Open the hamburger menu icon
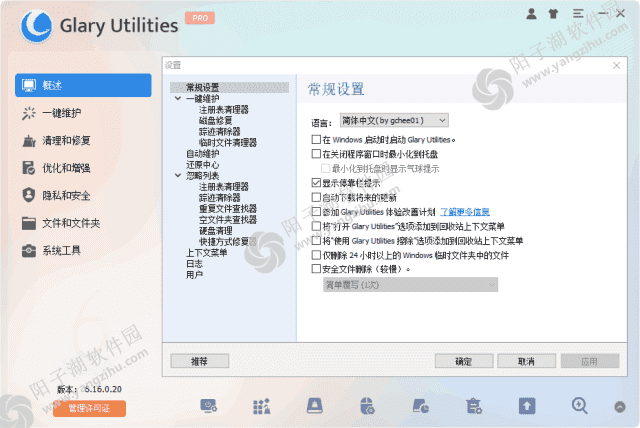 [578, 14]
